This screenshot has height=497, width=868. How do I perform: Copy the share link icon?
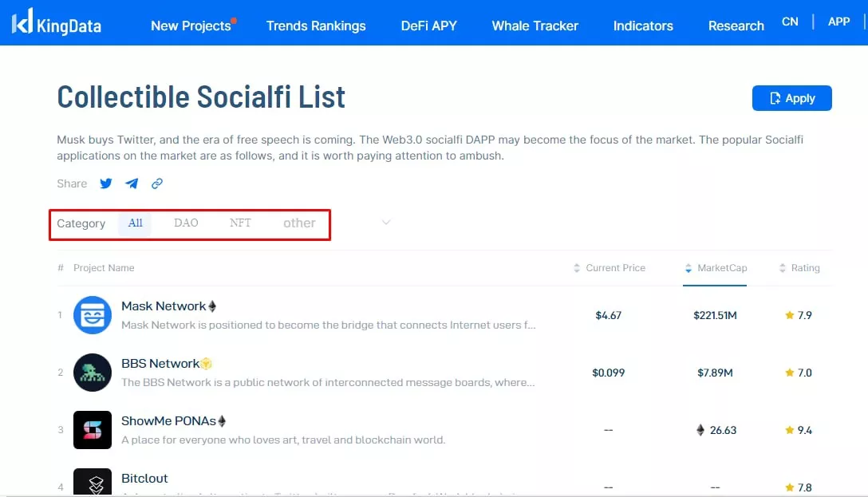[157, 183]
